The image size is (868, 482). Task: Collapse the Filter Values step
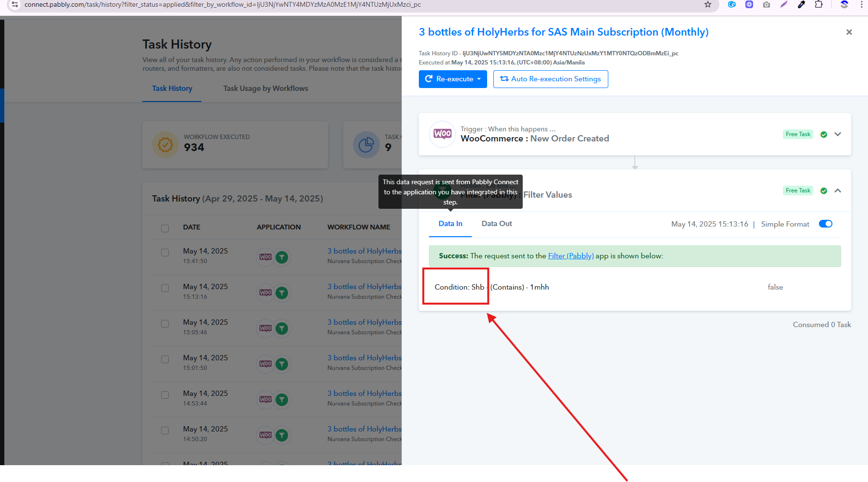(838, 190)
